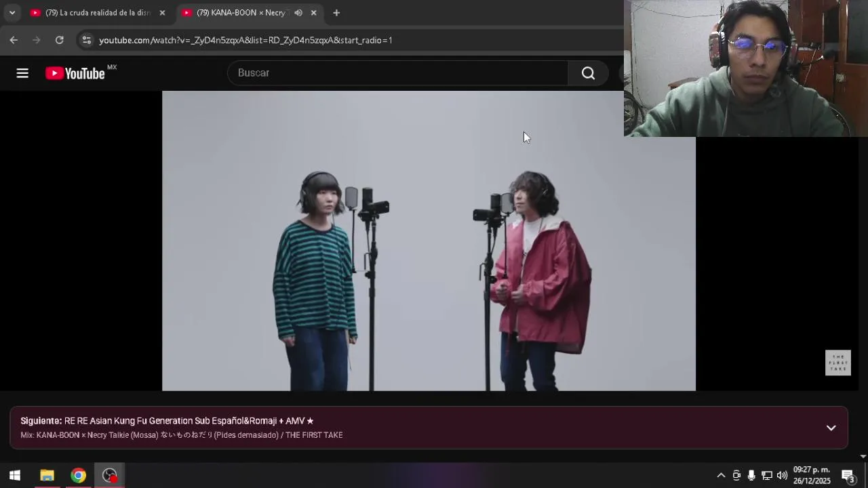
Task: Open the volume tray icon
Action: click(x=782, y=475)
